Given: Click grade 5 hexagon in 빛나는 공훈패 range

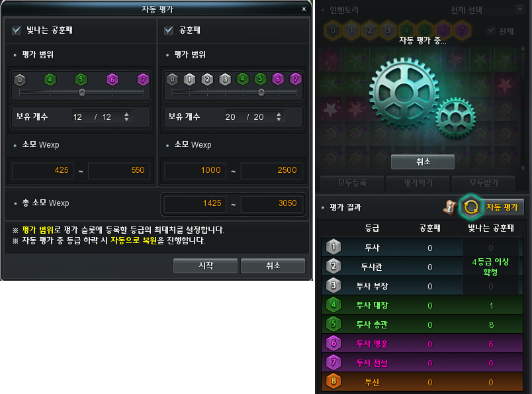Looking at the screenshot, I should pyautogui.click(x=81, y=80).
